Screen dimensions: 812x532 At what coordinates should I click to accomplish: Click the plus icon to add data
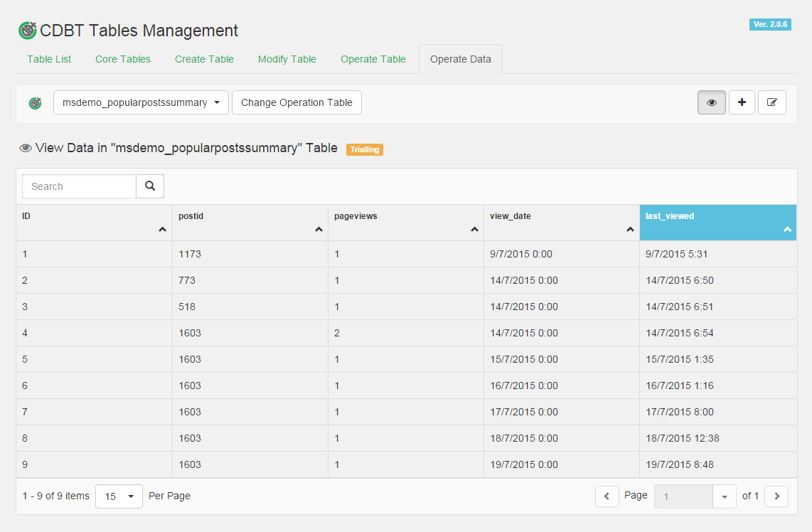coord(742,102)
